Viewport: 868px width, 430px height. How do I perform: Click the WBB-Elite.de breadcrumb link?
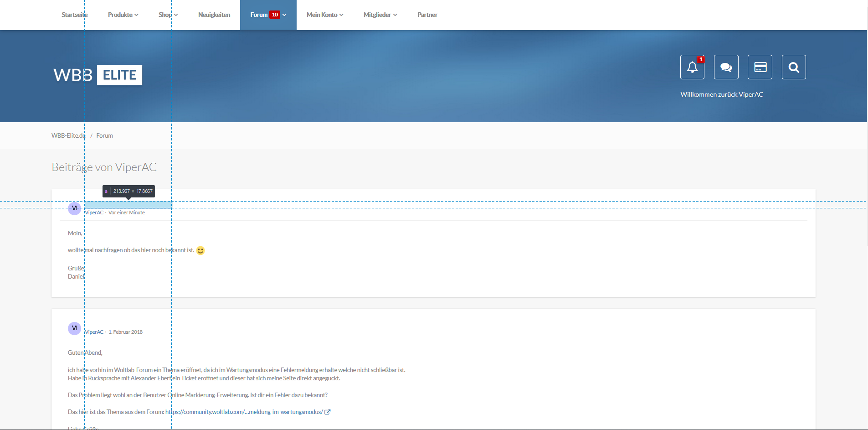pos(68,136)
